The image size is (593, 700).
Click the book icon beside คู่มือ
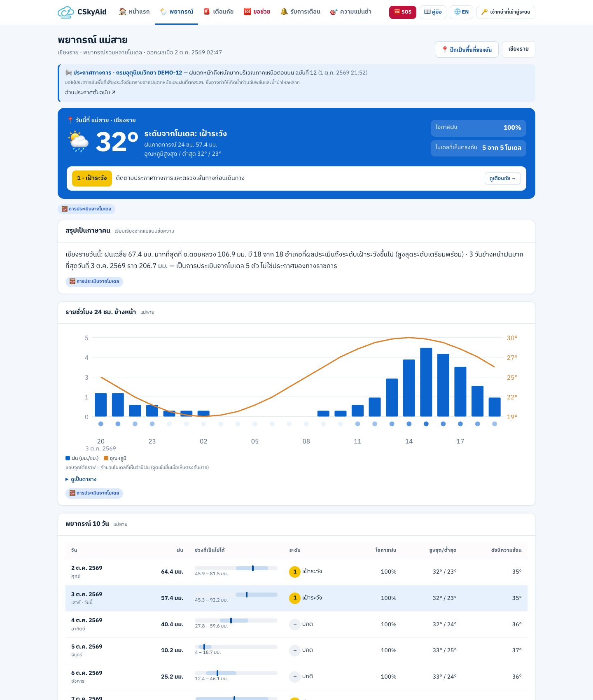[x=427, y=12]
